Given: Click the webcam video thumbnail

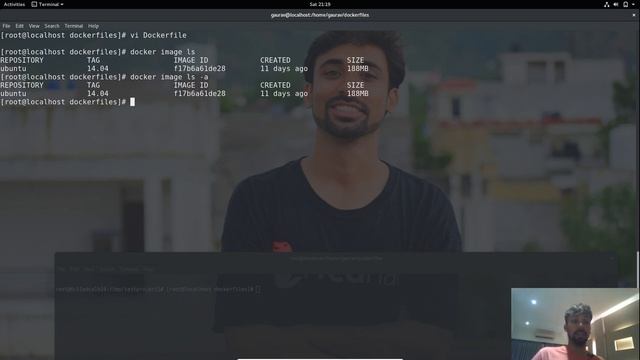Looking at the screenshot, I should click(x=575, y=324).
